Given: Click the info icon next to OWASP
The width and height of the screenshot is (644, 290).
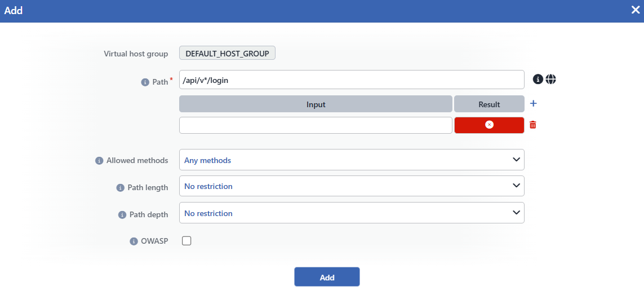Looking at the screenshot, I should 134,241.
